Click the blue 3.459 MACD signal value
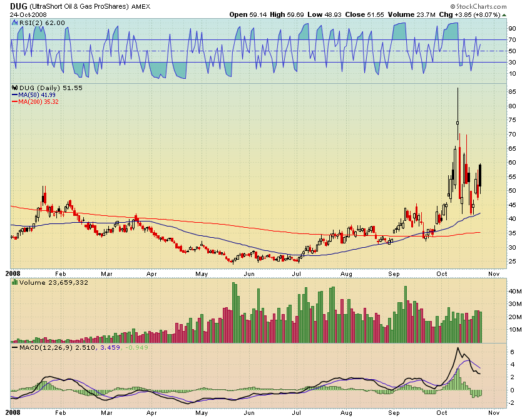The height and width of the screenshot is (418, 532). pos(110,348)
